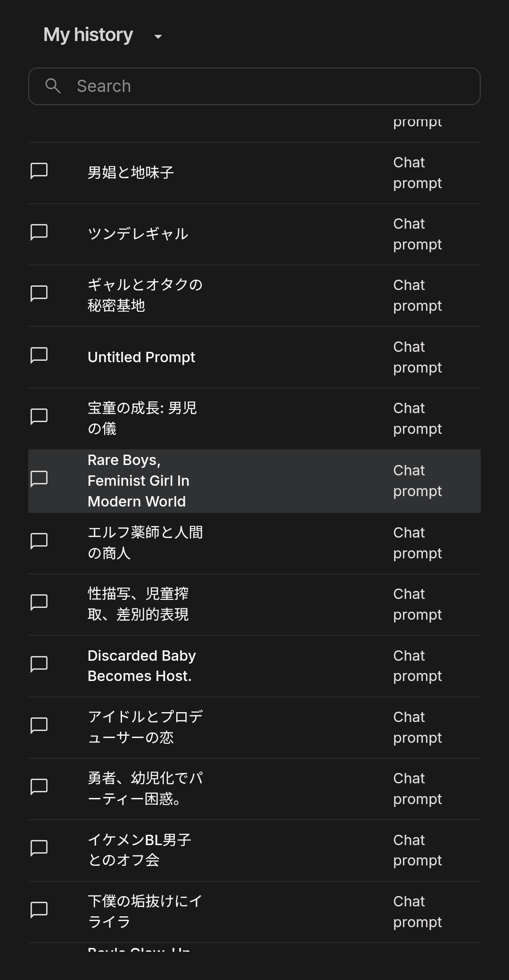This screenshot has width=509, height=980.
Task: Open Rare Boys, Feminist Girl In Modern World
Action: pyautogui.click(x=139, y=481)
